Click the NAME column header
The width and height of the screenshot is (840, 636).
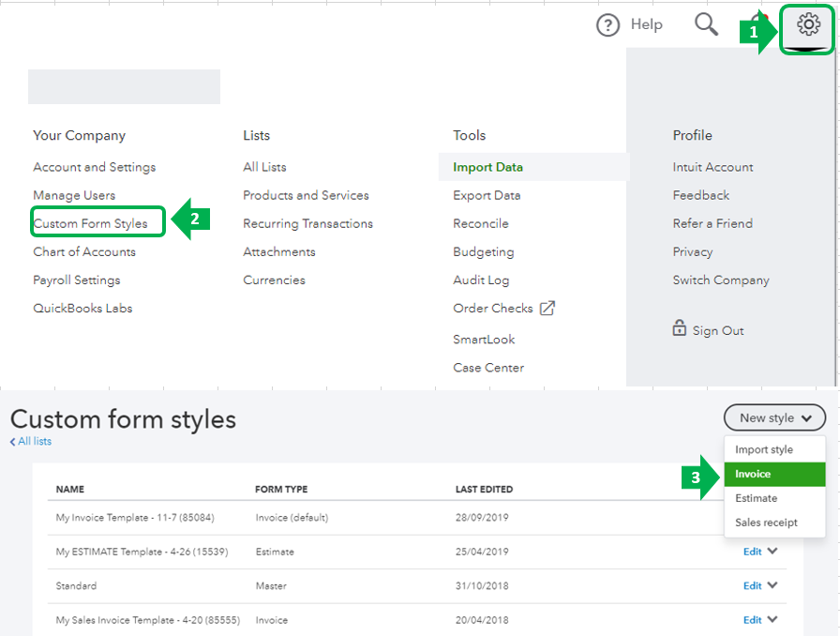pos(70,489)
